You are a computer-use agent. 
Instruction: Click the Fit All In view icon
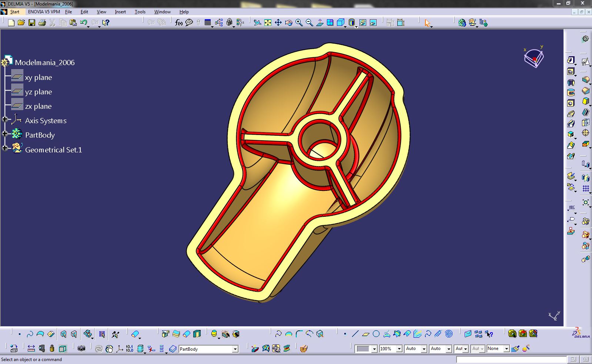[268, 23]
